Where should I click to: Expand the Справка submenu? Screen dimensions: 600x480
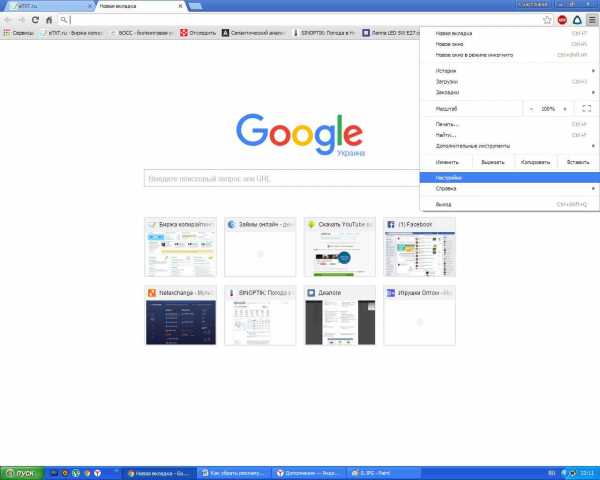click(x=509, y=188)
